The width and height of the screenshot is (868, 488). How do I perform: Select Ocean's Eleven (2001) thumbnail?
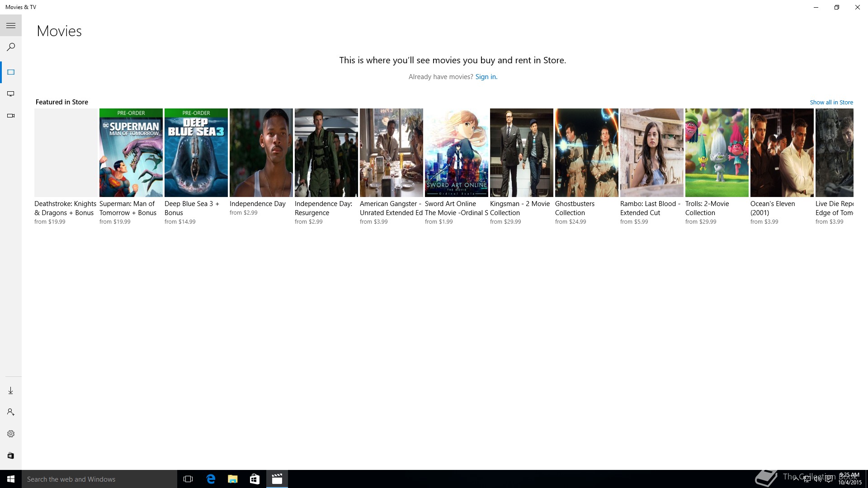(782, 153)
